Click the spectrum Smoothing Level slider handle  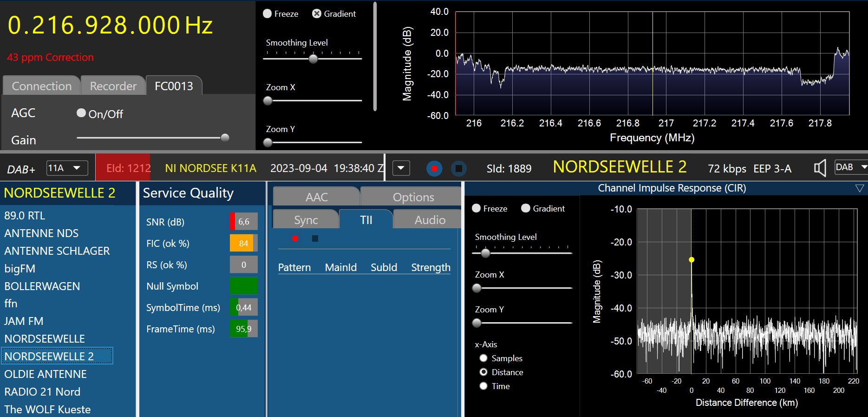pyautogui.click(x=313, y=59)
